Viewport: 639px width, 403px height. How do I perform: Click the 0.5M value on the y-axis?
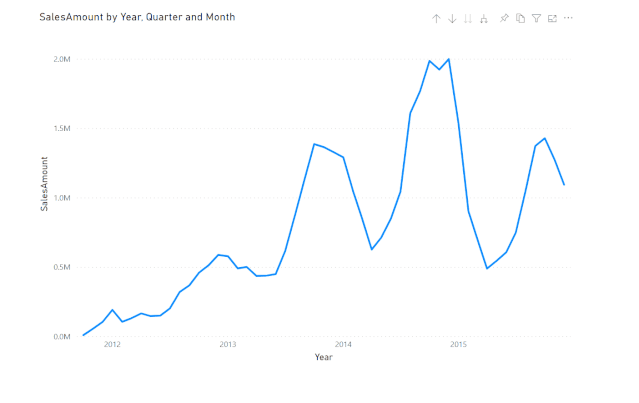click(61, 267)
